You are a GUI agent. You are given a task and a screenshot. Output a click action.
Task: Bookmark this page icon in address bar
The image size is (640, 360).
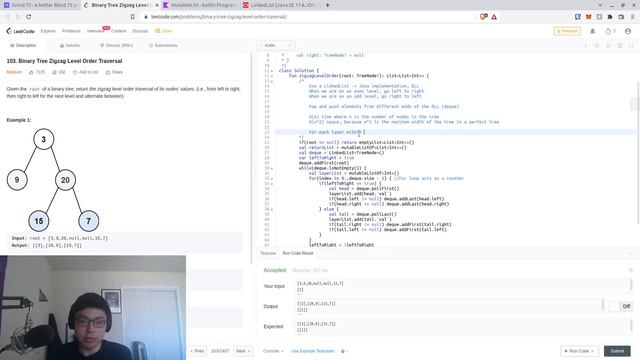pyautogui.click(x=133, y=17)
